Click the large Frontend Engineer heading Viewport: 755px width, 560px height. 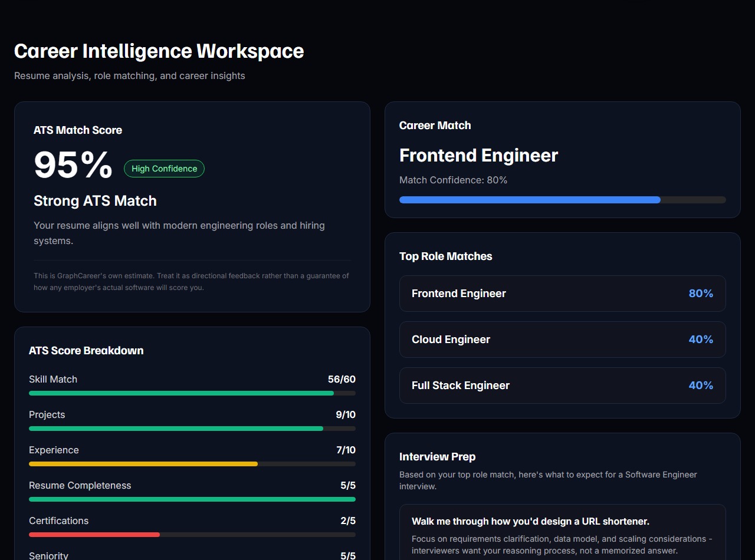(x=478, y=156)
